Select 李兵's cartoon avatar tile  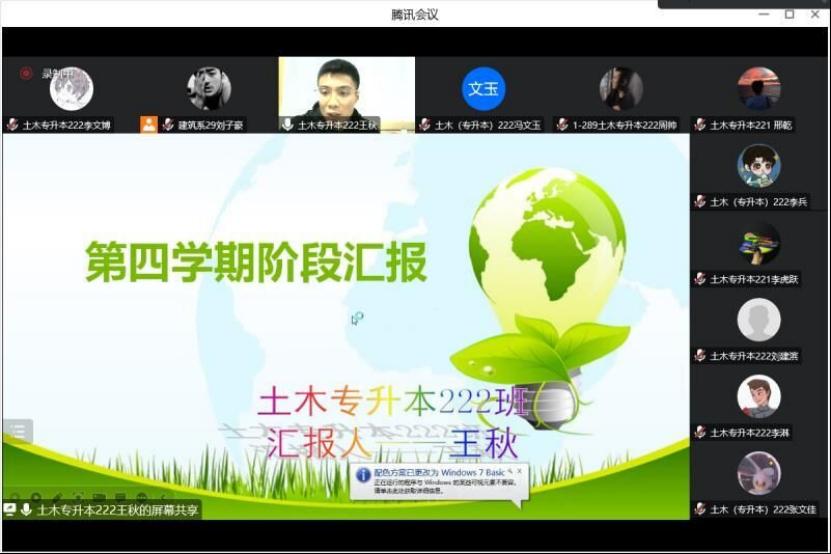tap(759, 166)
